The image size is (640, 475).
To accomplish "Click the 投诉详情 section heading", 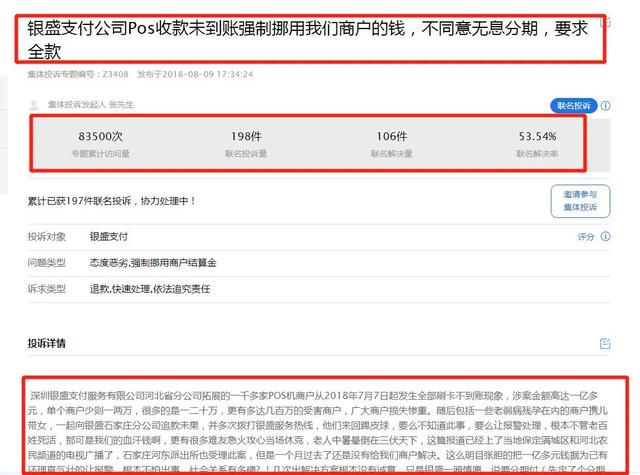I will 47,343.
